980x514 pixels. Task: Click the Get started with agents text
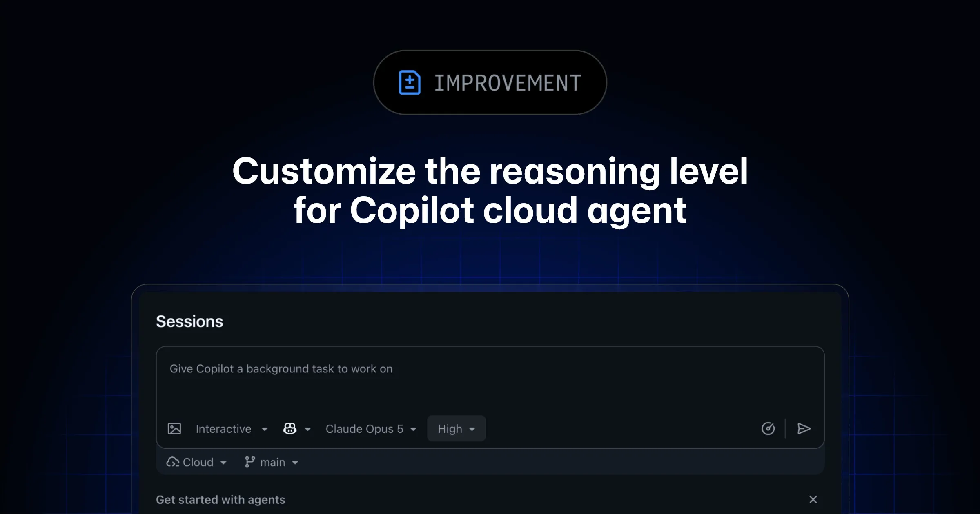pyautogui.click(x=220, y=500)
